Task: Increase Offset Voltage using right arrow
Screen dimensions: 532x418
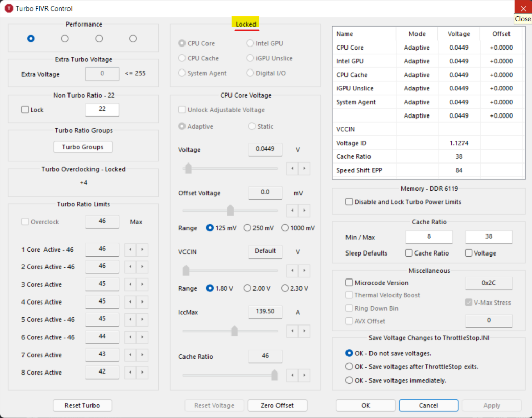Action: [x=305, y=211]
